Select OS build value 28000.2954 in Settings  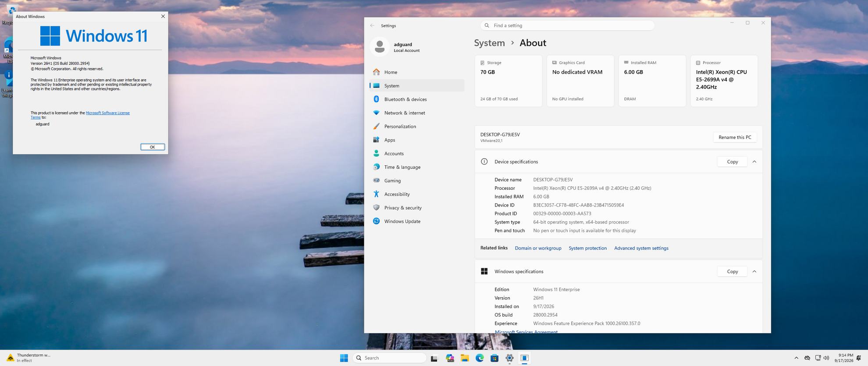[x=545, y=315]
